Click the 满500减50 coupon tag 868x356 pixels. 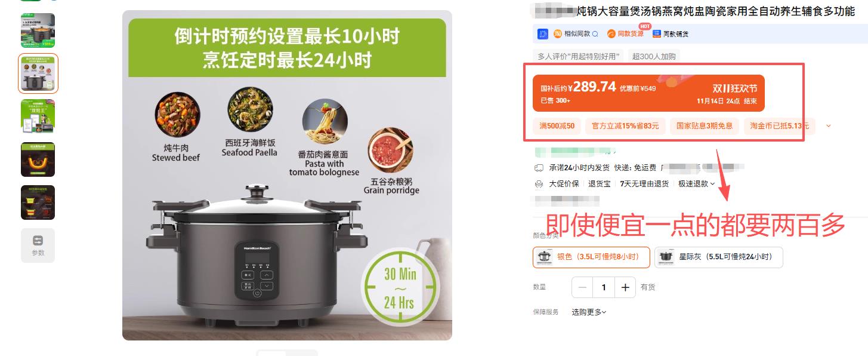pos(557,126)
